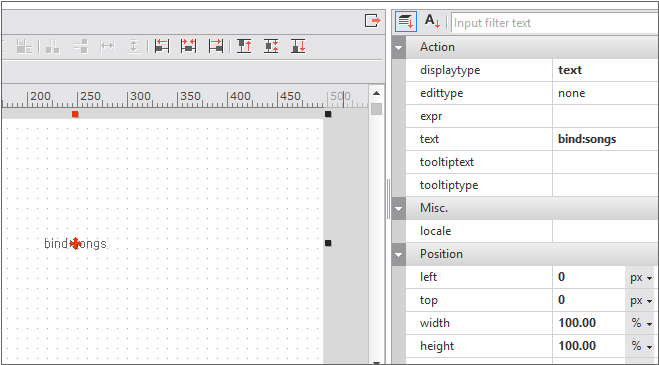The height and width of the screenshot is (365, 659).
Task: Click the Input filter text field
Action: 555,23
